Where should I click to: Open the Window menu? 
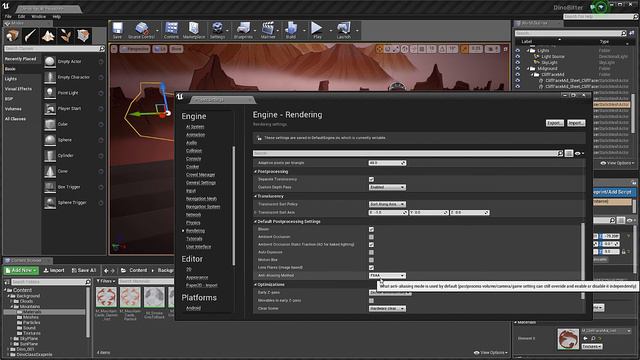tap(39, 16)
